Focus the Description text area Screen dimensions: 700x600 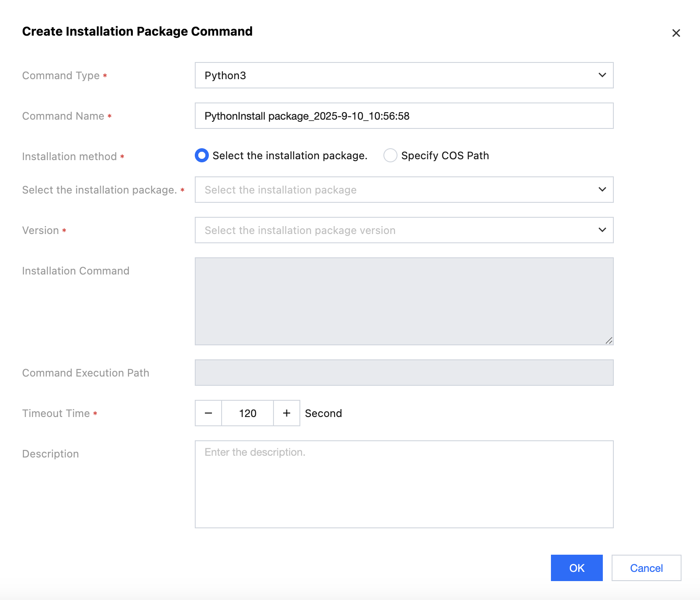click(x=404, y=484)
